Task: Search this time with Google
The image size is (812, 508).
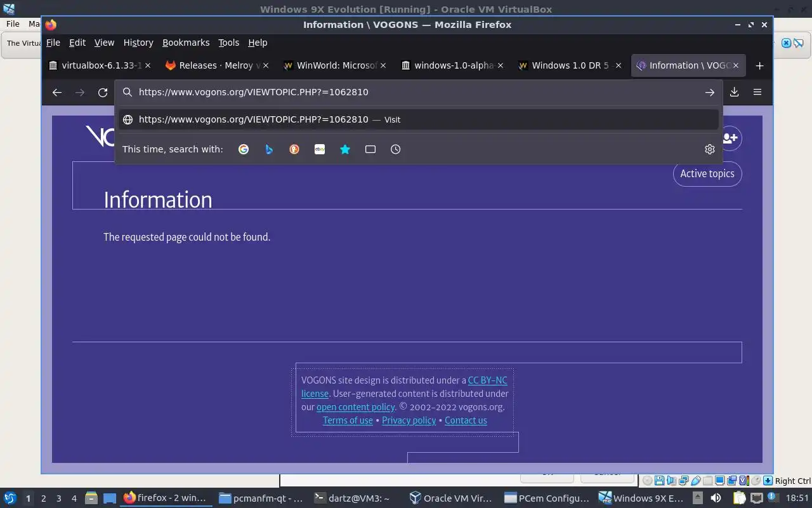Action: (x=244, y=149)
